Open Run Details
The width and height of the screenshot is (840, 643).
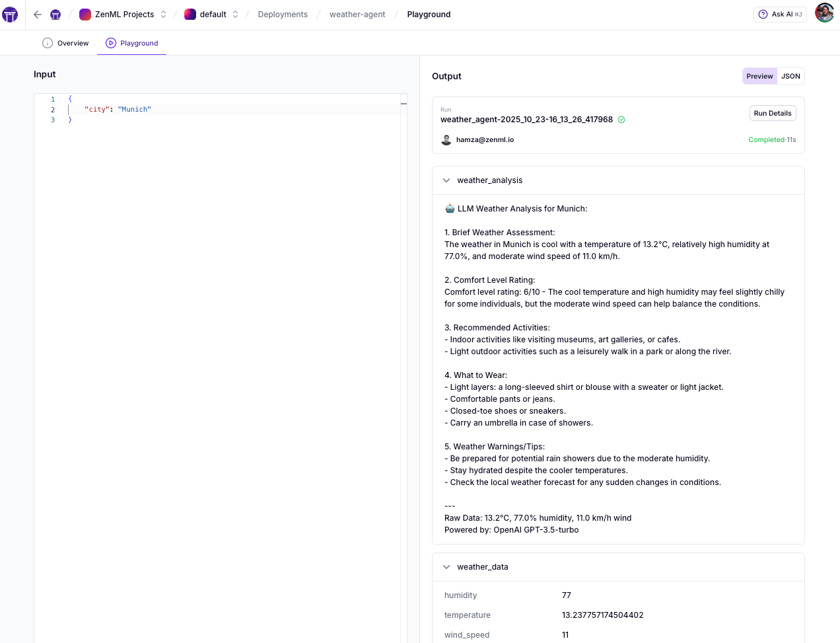[x=773, y=113]
